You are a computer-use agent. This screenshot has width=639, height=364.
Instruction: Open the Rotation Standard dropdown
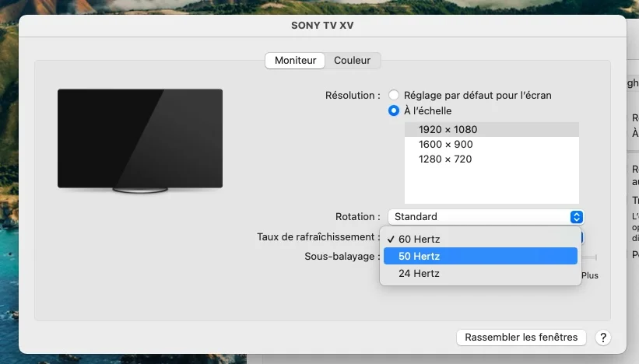click(486, 216)
